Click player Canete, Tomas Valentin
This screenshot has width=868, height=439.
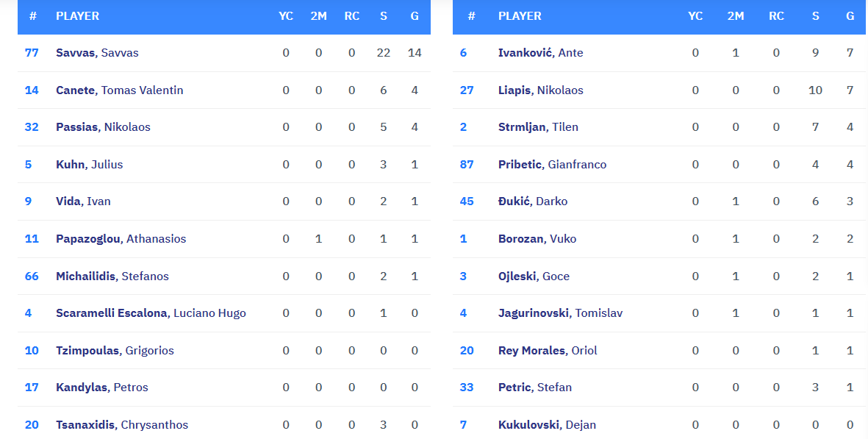[119, 90]
